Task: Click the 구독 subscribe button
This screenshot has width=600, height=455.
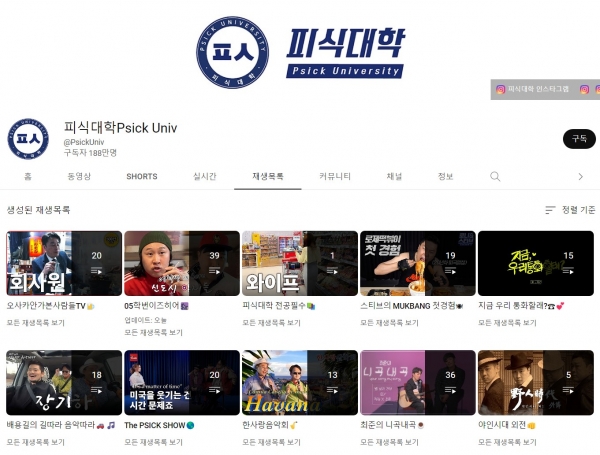Action: [x=579, y=139]
